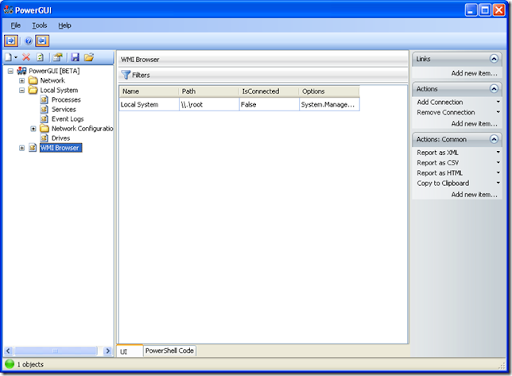Expand the WMI Browser tree node
The width and height of the screenshot is (512, 376).
point(22,148)
